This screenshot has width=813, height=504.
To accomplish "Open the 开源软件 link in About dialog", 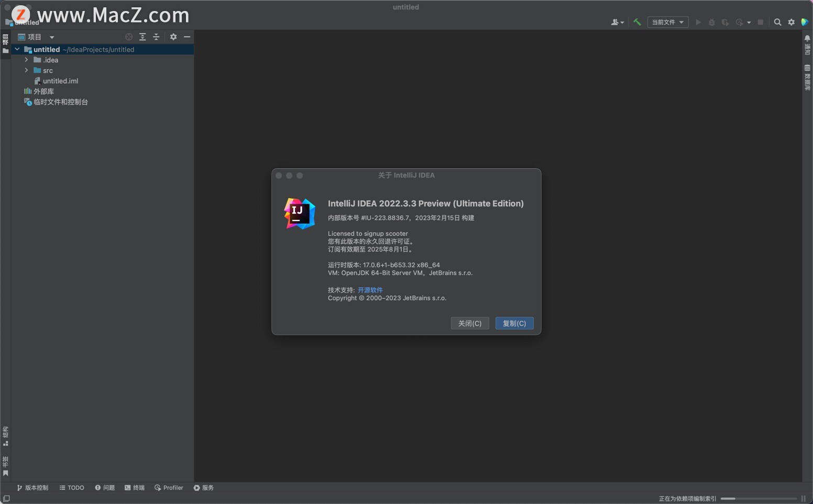I will [370, 290].
